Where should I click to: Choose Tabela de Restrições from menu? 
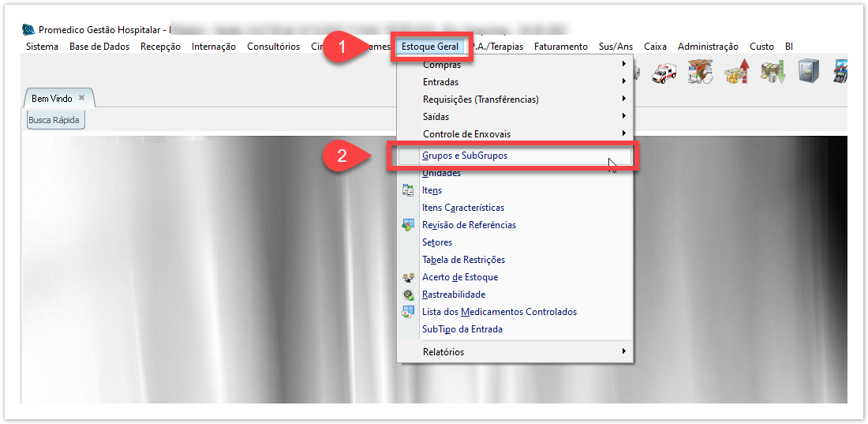(x=463, y=260)
